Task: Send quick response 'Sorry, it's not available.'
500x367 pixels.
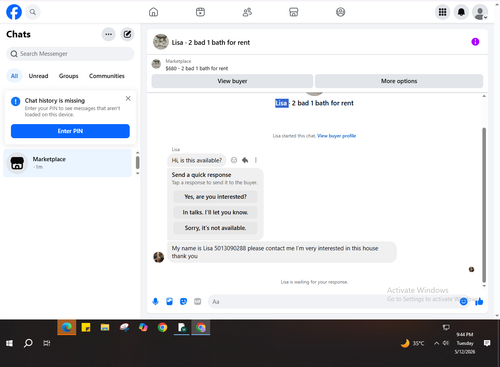Action: coord(215,228)
